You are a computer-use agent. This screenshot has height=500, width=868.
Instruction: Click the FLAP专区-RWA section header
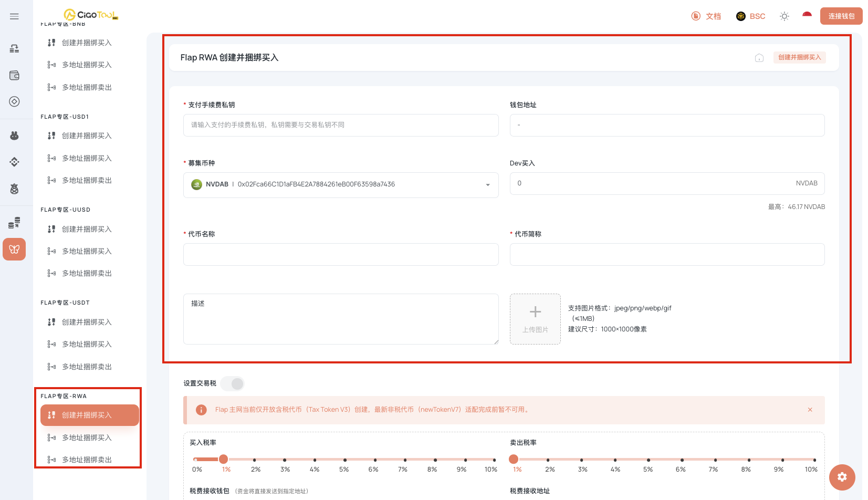(64, 396)
